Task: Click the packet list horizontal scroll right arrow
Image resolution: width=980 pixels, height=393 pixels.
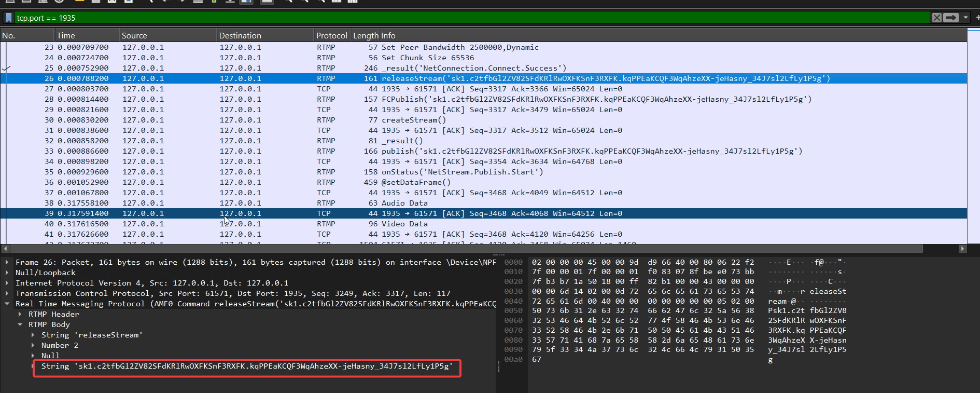Action: click(962, 249)
